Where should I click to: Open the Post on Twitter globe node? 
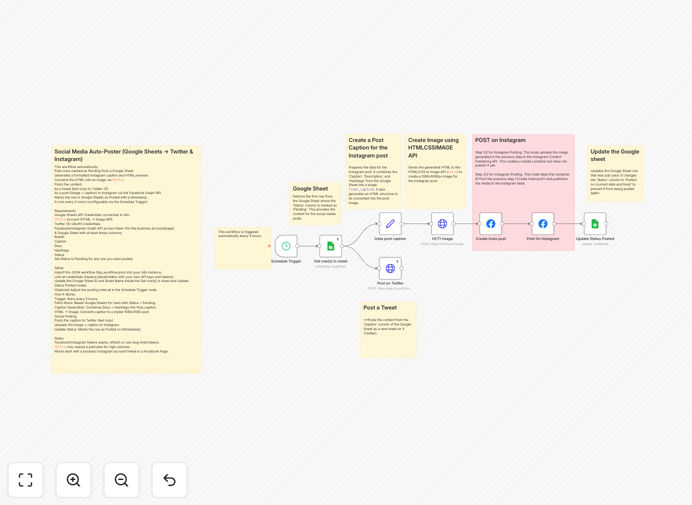coord(390,268)
